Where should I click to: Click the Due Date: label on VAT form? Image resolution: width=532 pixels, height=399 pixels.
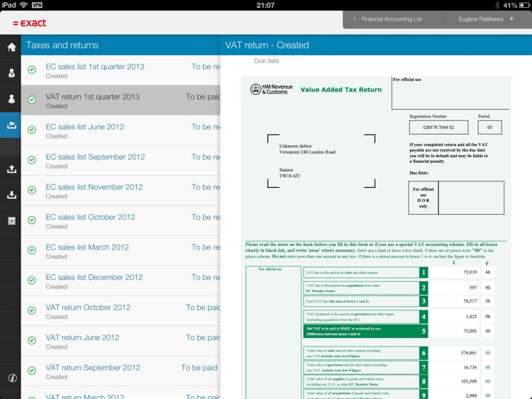pyautogui.click(x=419, y=173)
